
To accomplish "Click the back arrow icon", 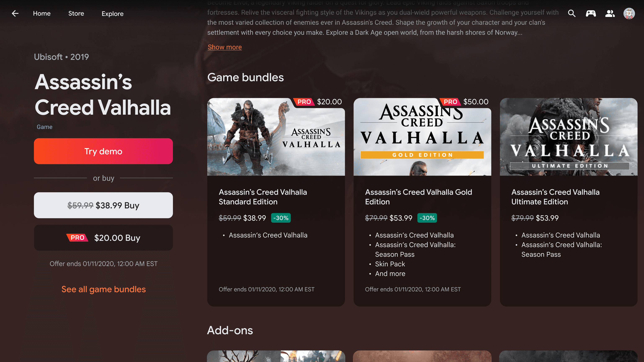I will click(15, 13).
